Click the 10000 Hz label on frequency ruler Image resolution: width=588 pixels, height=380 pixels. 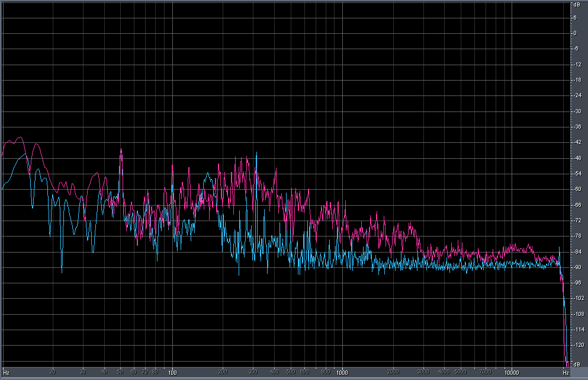(512, 373)
